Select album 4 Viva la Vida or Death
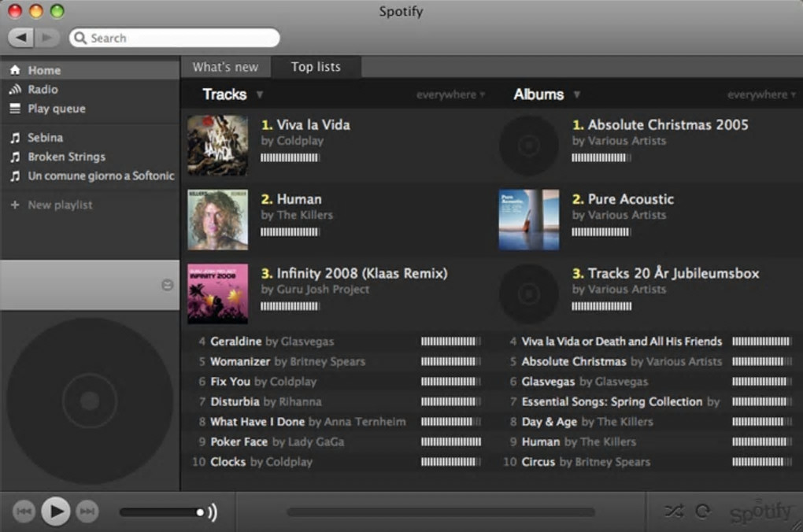This screenshot has width=803, height=532. point(649,342)
